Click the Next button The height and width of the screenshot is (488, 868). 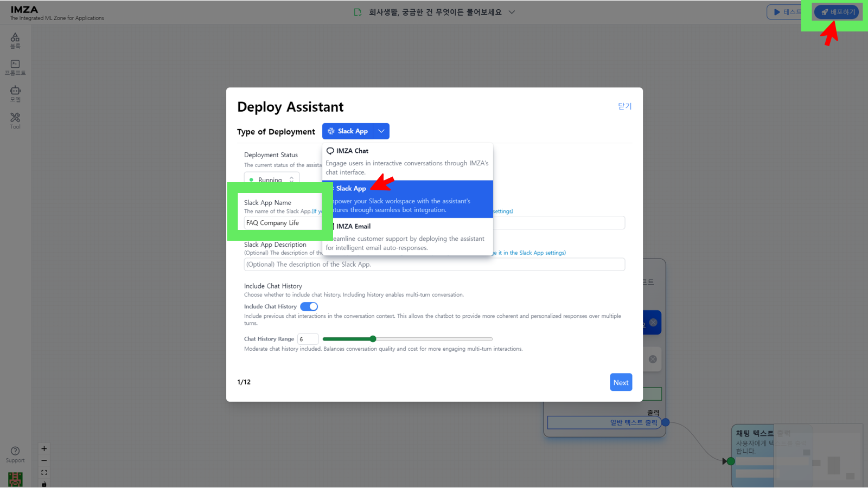click(x=621, y=382)
